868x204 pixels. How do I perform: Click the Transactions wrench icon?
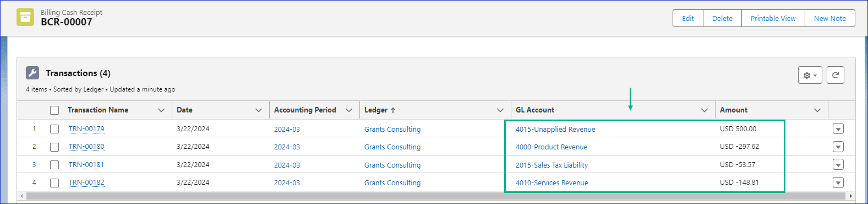point(32,73)
